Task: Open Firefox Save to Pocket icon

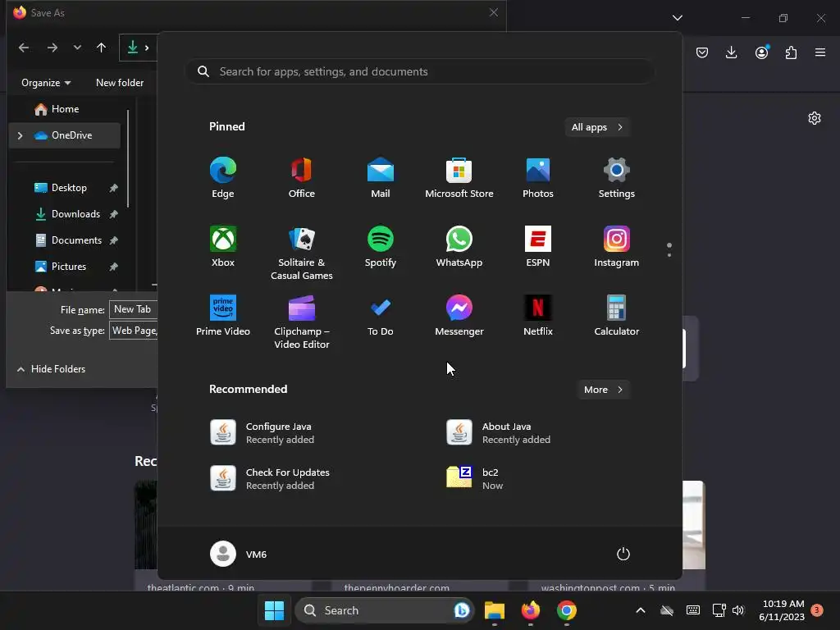Action: (x=702, y=52)
